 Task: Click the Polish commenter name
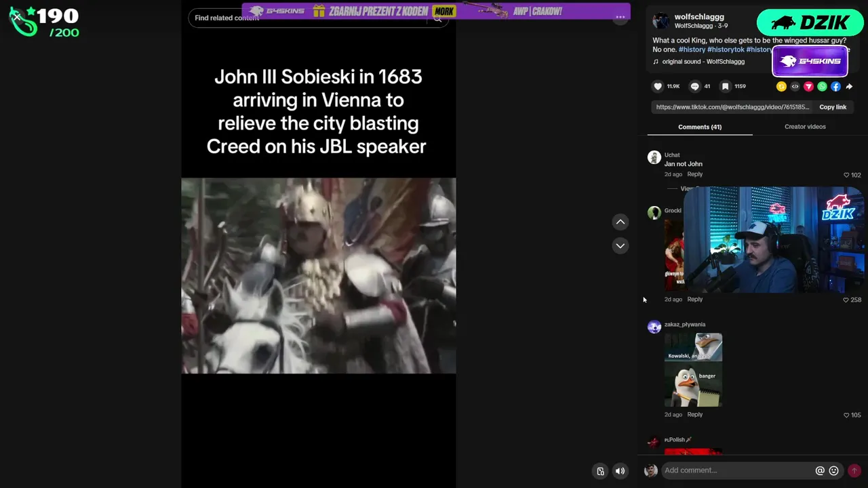pos(678,440)
